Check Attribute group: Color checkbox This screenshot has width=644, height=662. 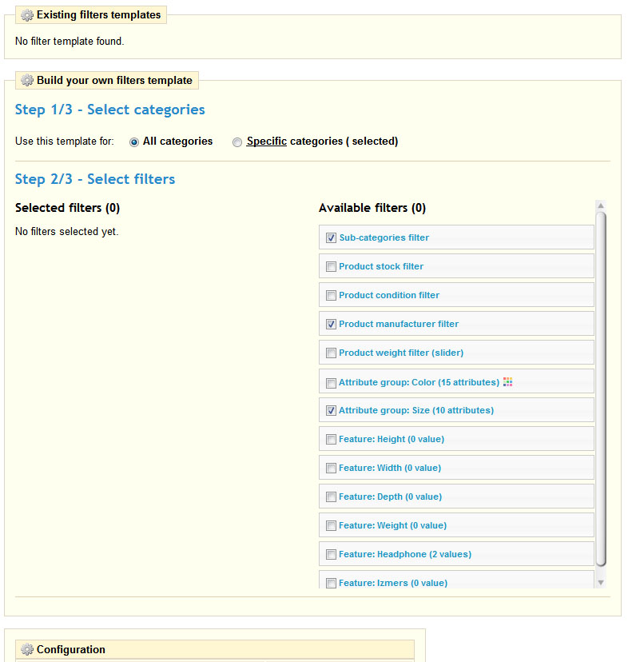331,383
